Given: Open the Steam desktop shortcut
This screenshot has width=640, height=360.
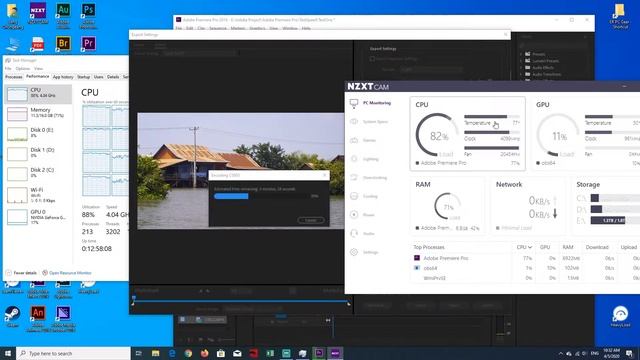Looking at the screenshot, I should tap(13, 316).
